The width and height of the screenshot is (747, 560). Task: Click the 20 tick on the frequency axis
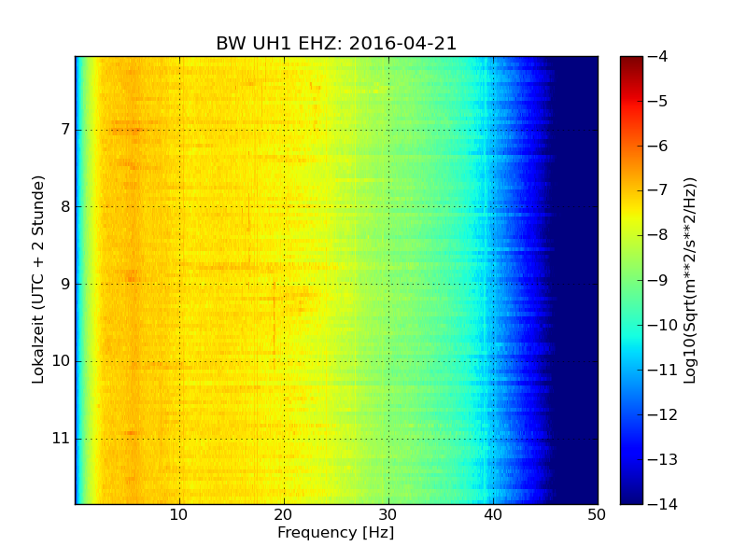click(284, 514)
